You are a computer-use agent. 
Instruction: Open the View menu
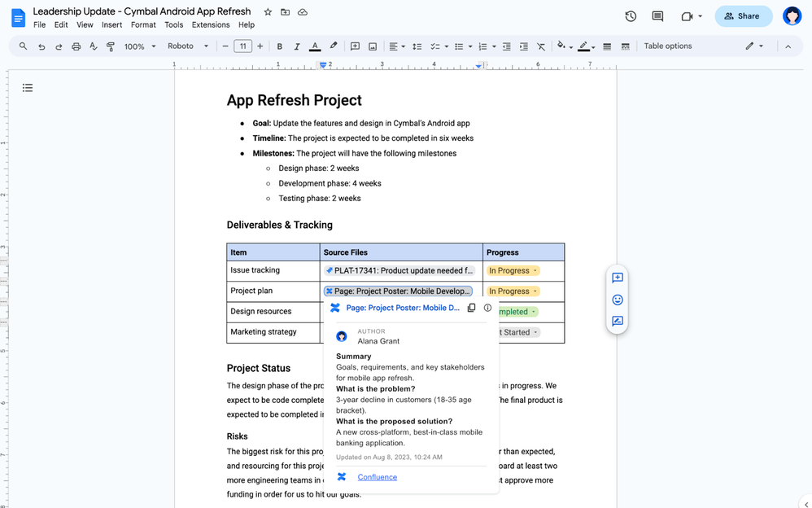[85, 25]
